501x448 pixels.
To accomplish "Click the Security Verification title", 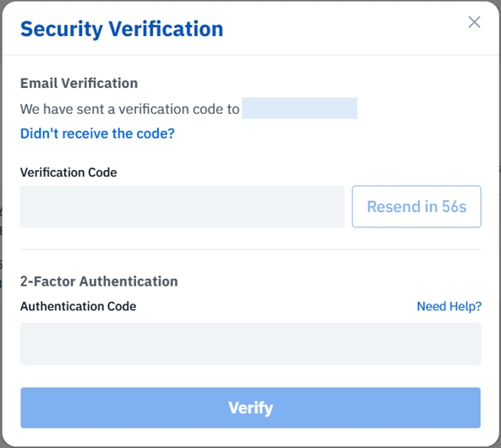I will pos(121,29).
